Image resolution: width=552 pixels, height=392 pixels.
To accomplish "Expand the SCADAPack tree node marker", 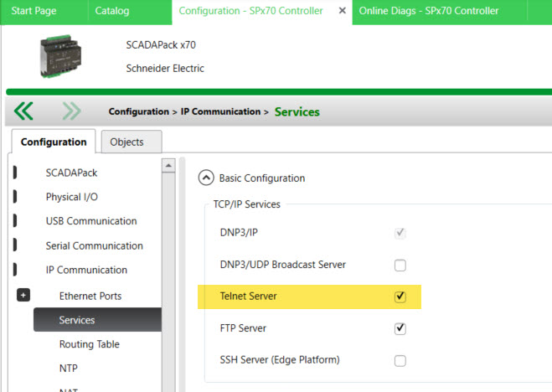I will (x=15, y=173).
